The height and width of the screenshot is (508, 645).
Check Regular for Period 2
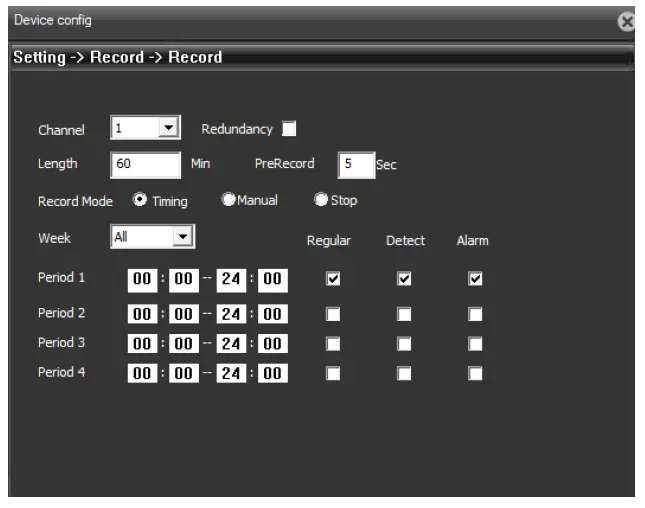[333, 314]
